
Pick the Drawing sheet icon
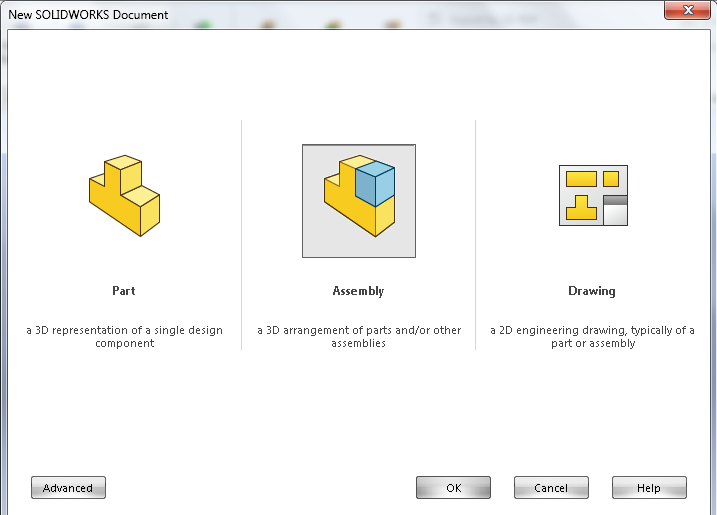pos(593,195)
